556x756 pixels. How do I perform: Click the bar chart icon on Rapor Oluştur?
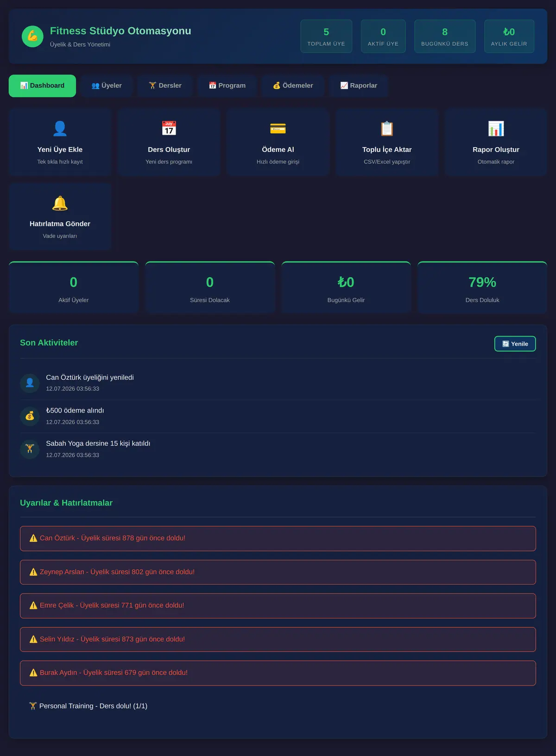(496, 128)
